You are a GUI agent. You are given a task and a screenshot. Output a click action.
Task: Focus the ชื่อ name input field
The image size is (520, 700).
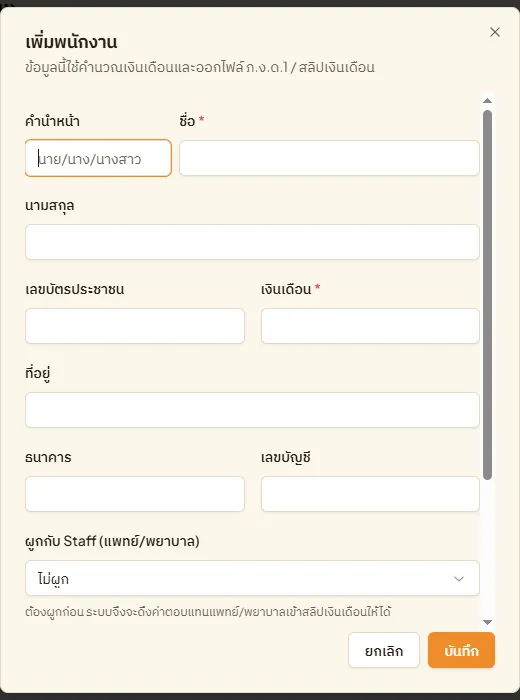[329, 158]
